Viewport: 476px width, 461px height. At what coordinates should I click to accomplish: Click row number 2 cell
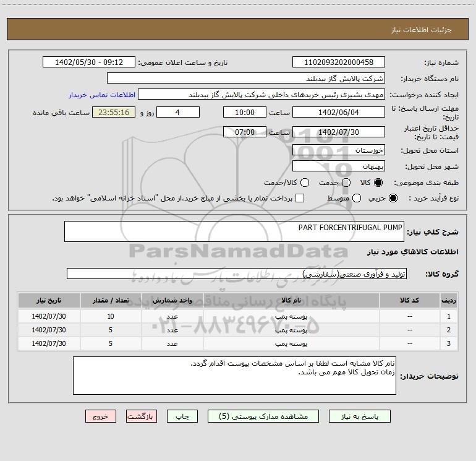(x=449, y=330)
